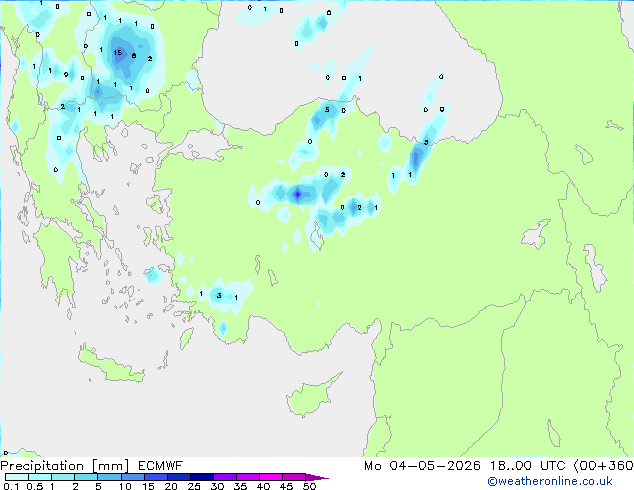Pick the 20–25 mm legend color swatch

click(x=178, y=477)
